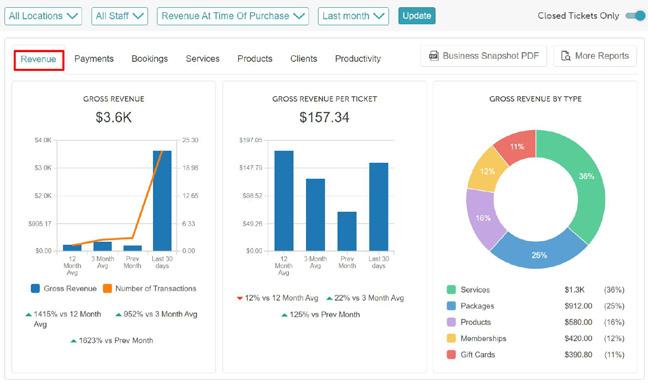Click the green up arrow by 1415% vs 12 Month Avg

pyautogui.click(x=29, y=315)
